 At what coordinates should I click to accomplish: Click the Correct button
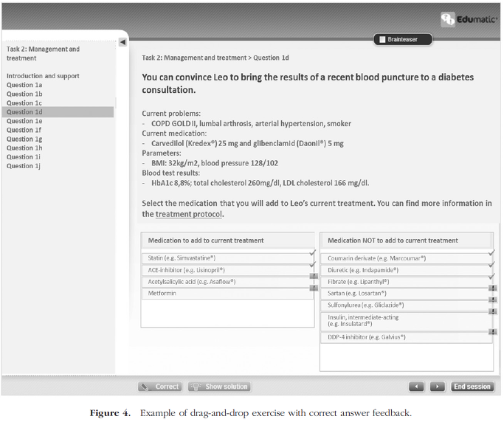pyautogui.click(x=159, y=387)
